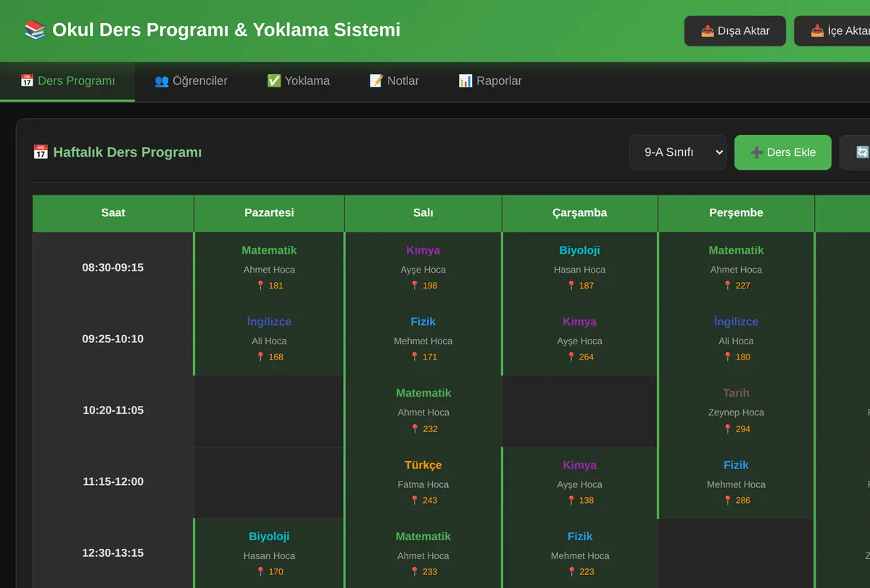Viewport: 870px width, 588px height.
Task: Select the Çarşamba column header
Action: pos(580,213)
